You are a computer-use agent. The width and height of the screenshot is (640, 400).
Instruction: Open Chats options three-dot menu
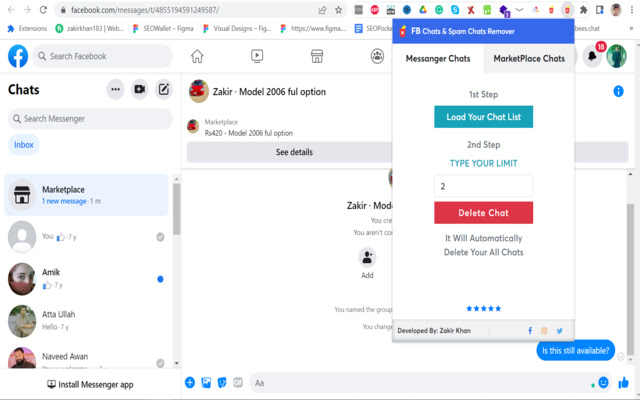(116, 89)
